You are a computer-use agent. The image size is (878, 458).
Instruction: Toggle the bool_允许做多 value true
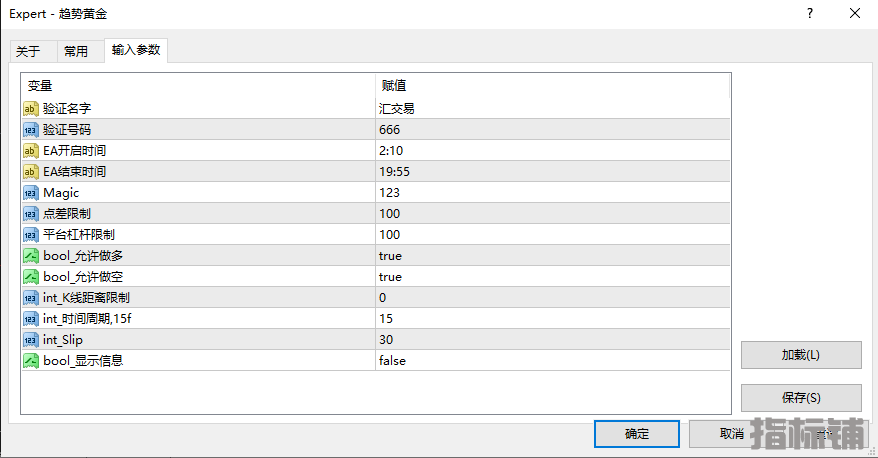[x=553, y=256]
